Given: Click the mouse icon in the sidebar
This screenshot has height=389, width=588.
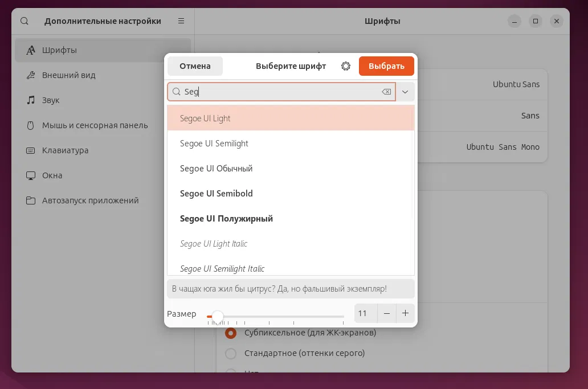Looking at the screenshot, I should pyautogui.click(x=31, y=125).
